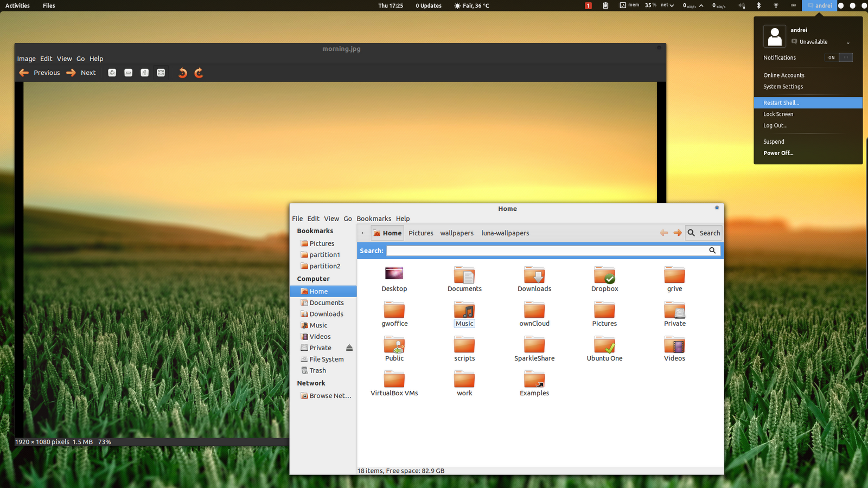Click the clock Thu 17:25
This screenshot has width=868, height=488.
(x=391, y=5)
